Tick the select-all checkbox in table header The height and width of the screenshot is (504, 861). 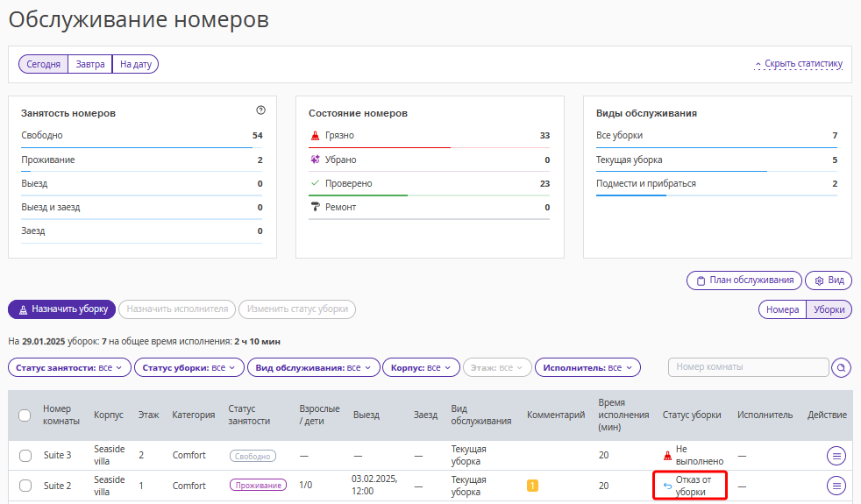[x=25, y=415]
